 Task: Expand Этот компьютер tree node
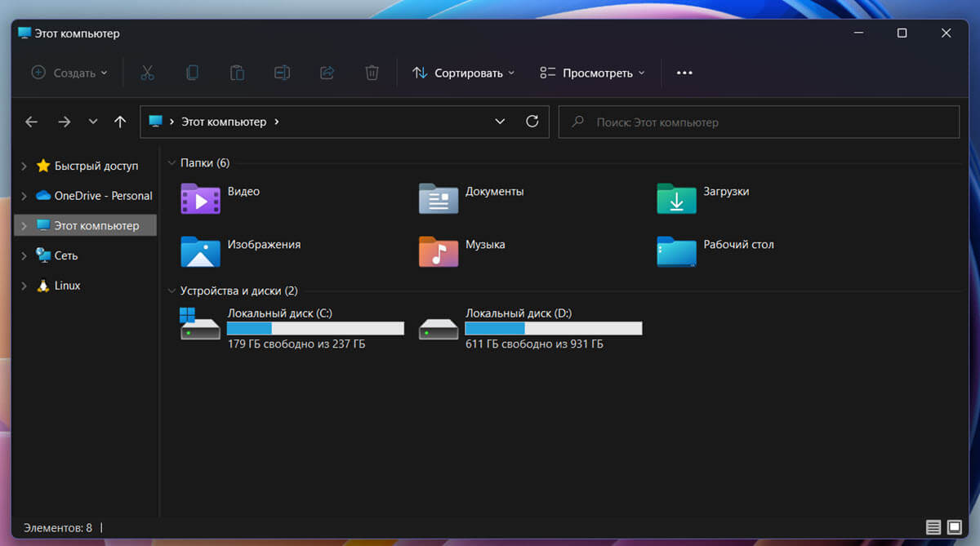pos(24,226)
